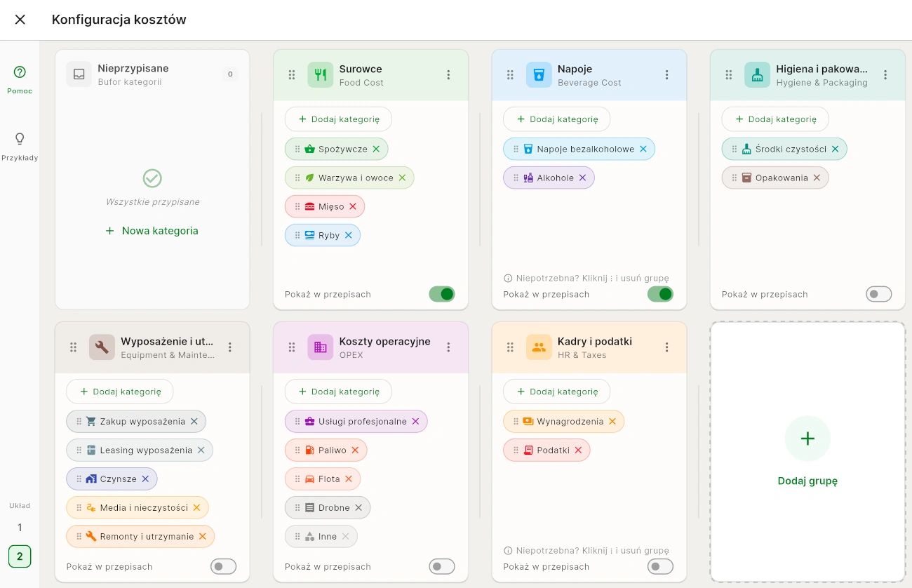Remove the Mięso category with its X

(x=353, y=206)
